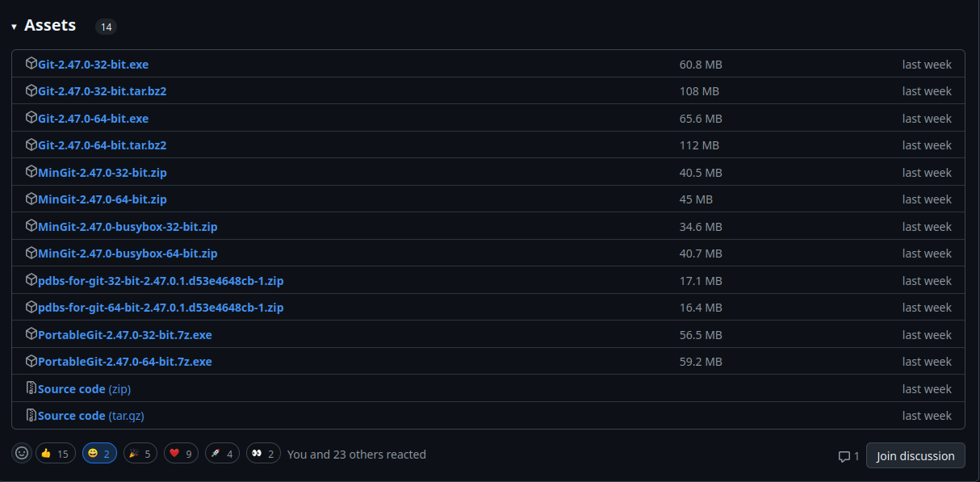The image size is (980, 482).
Task: Add the party popper hooray reaction
Action: click(x=140, y=454)
